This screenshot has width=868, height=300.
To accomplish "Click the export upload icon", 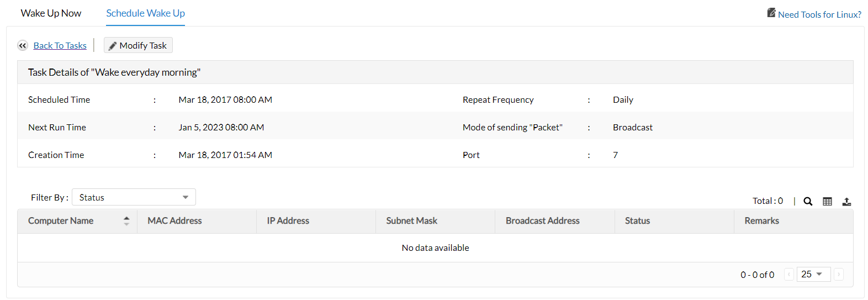I will click(846, 202).
